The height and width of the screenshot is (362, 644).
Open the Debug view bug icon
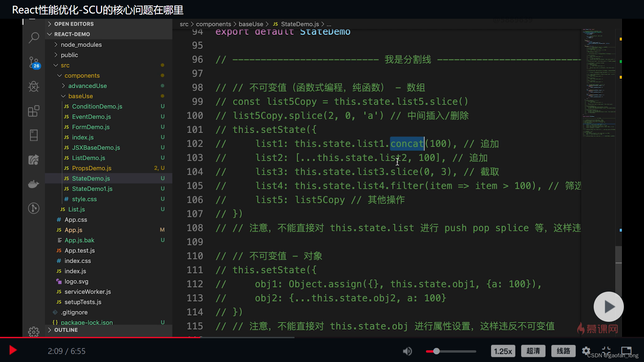(34, 86)
